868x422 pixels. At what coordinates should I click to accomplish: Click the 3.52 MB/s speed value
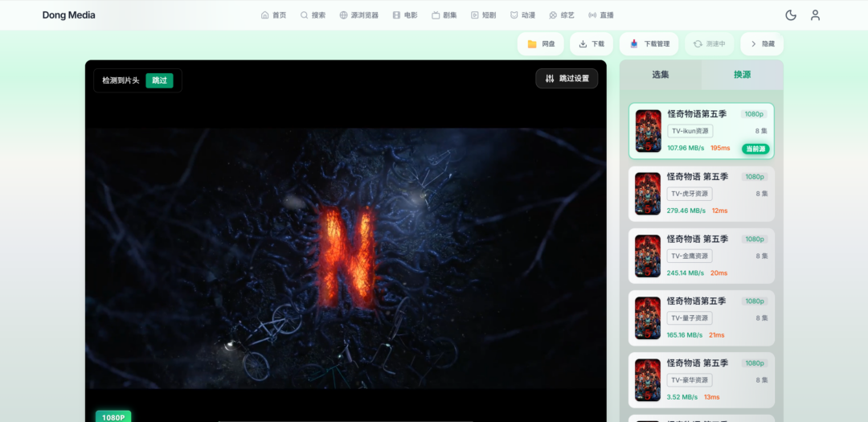click(x=682, y=397)
